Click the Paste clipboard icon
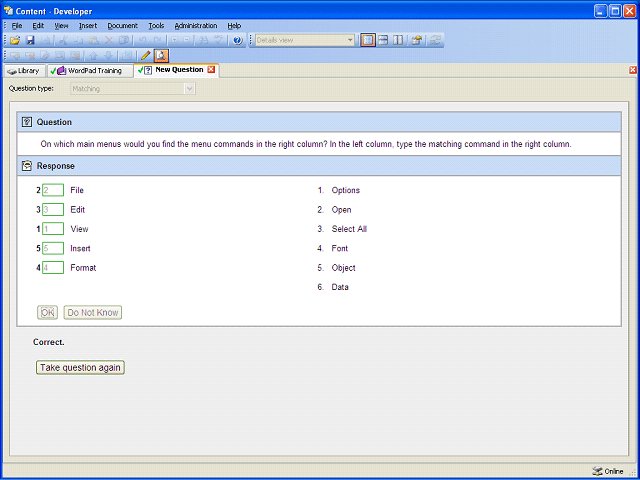This screenshot has height=480, width=640. pos(93,40)
